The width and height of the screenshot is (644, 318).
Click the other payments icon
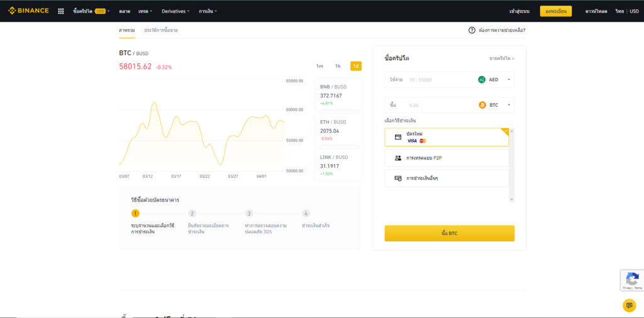[397, 178]
